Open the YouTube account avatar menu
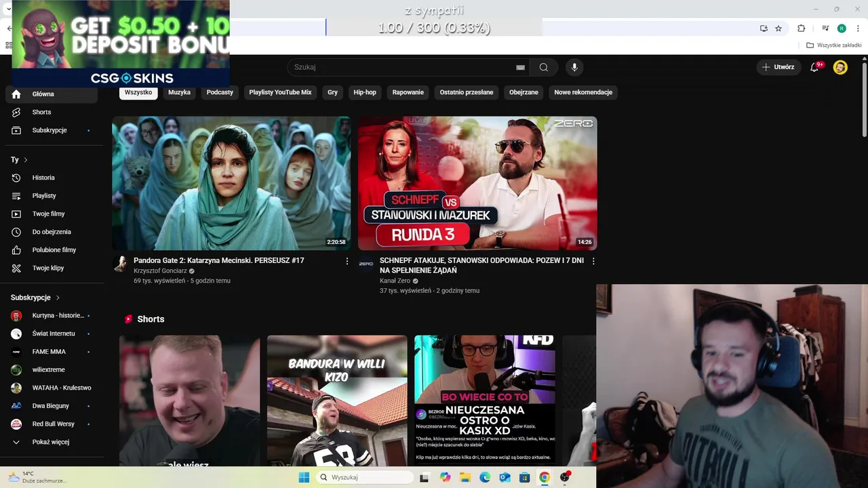This screenshot has height=488, width=868. pos(840,67)
